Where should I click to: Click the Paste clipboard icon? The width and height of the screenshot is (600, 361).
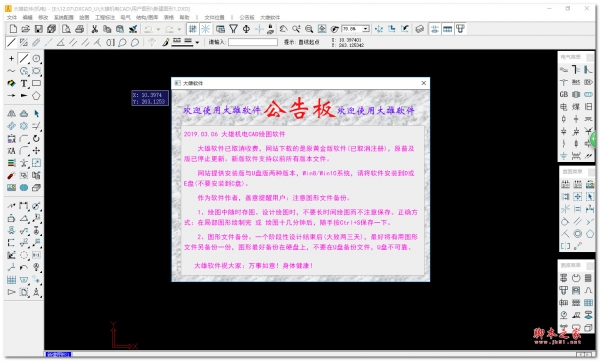click(x=120, y=29)
